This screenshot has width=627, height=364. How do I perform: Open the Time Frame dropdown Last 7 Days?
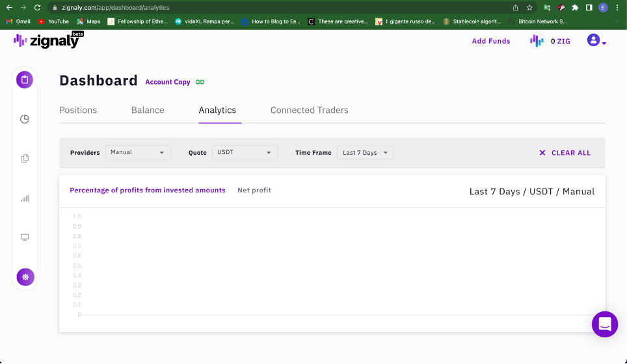tap(365, 153)
